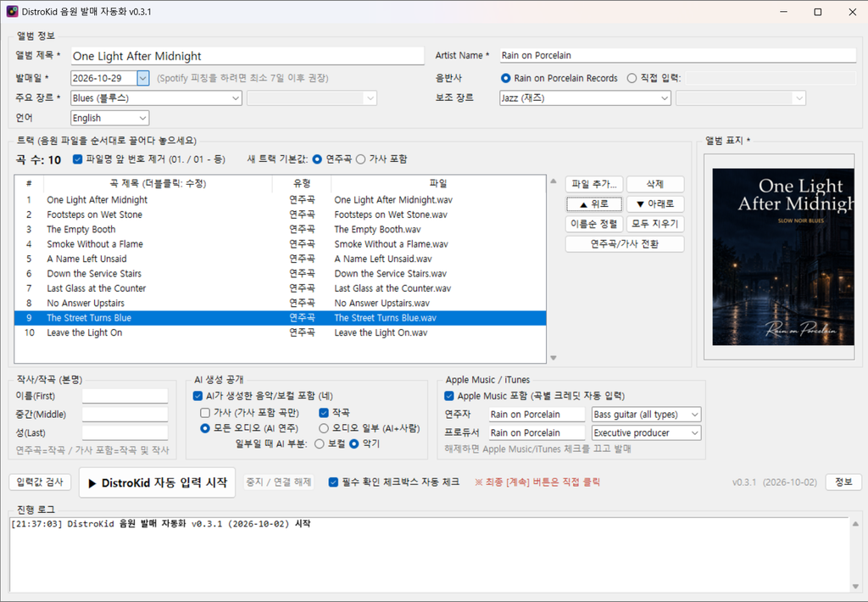Select track 7 Last Glass at the Counter
The height and width of the screenshot is (602, 868).
click(x=280, y=288)
